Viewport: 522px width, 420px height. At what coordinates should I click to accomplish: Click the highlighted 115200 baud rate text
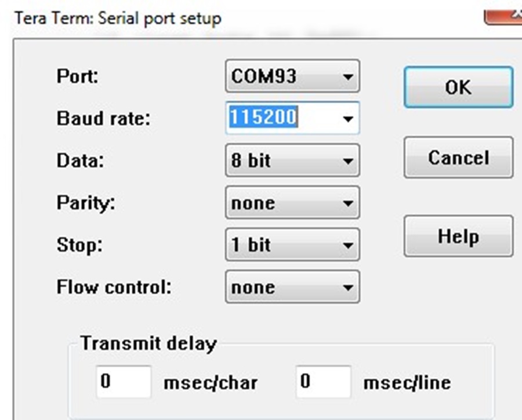coord(263,116)
